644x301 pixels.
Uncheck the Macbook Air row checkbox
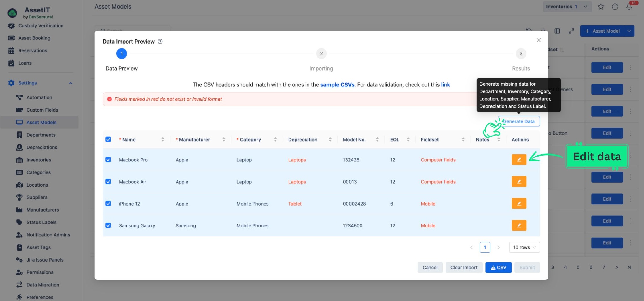(x=108, y=182)
